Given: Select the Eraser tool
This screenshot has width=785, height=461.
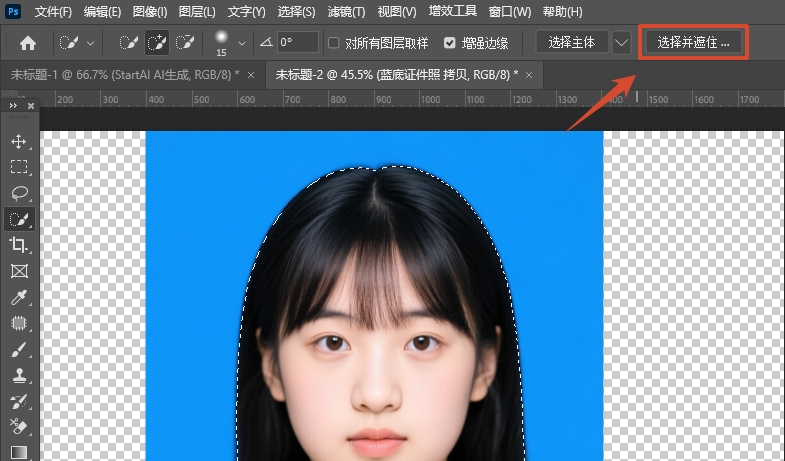Looking at the screenshot, I should point(19,427).
